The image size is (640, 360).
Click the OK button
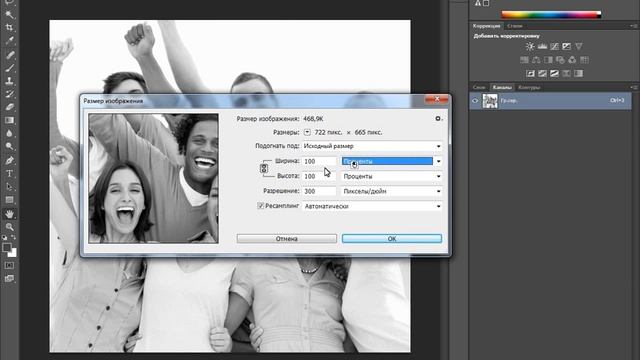392,238
